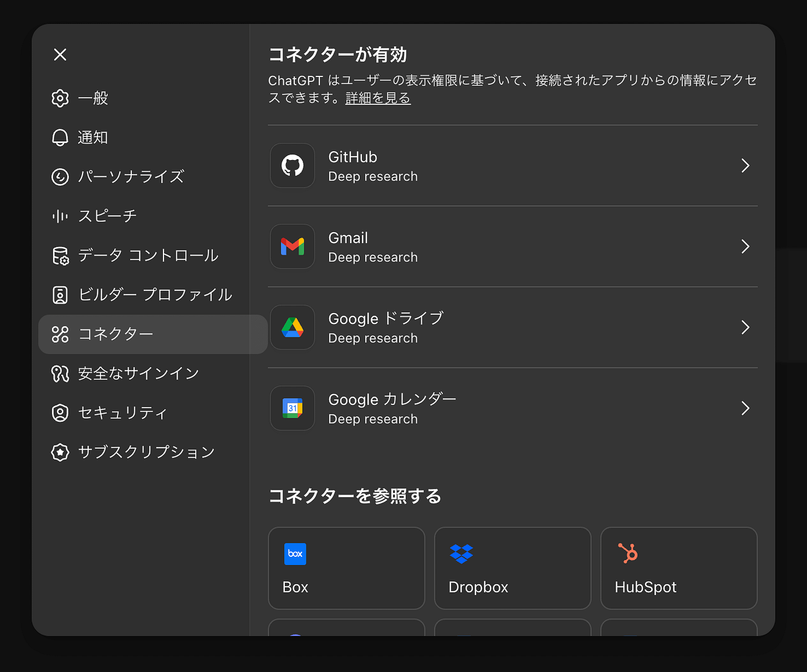Click the gear icon next to 一般

point(60,98)
